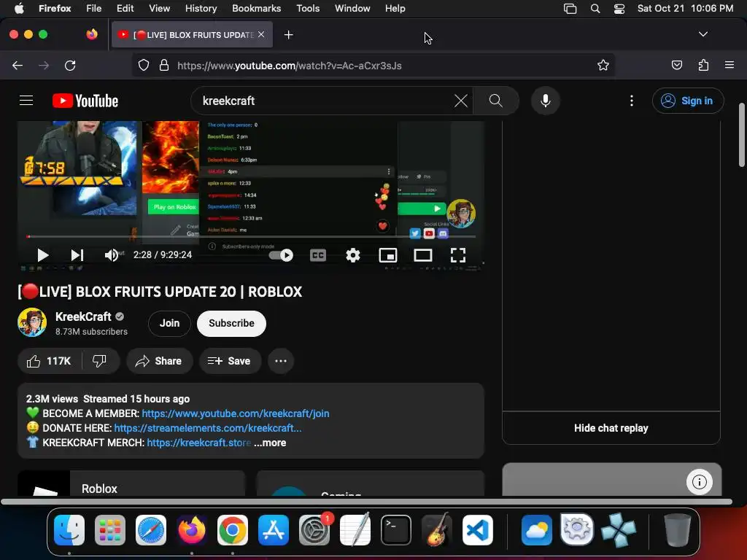The image size is (747, 560).
Task: Click the YouTube search input field
Action: tap(324, 101)
